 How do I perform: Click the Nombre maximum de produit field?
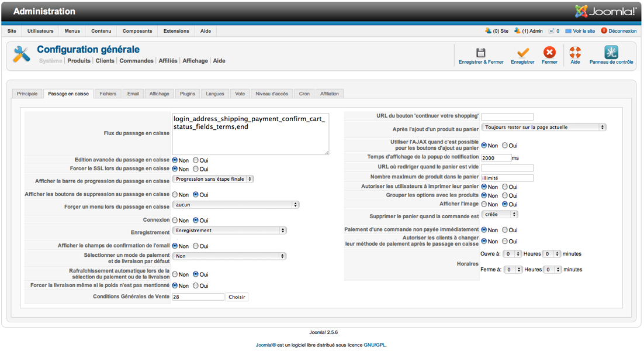[507, 178]
